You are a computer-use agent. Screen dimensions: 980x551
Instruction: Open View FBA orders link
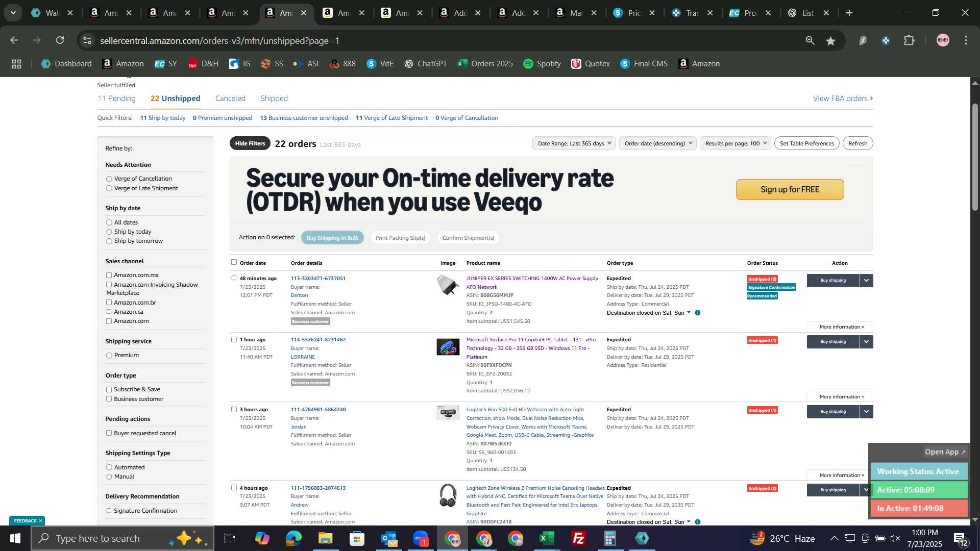pyautogui.click(x=843, y=98)
